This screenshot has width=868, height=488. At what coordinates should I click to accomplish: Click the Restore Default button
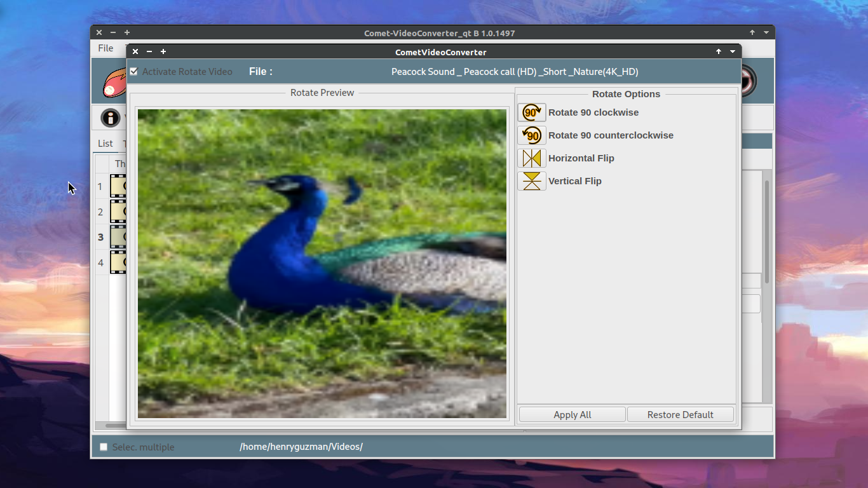(681, 415)
